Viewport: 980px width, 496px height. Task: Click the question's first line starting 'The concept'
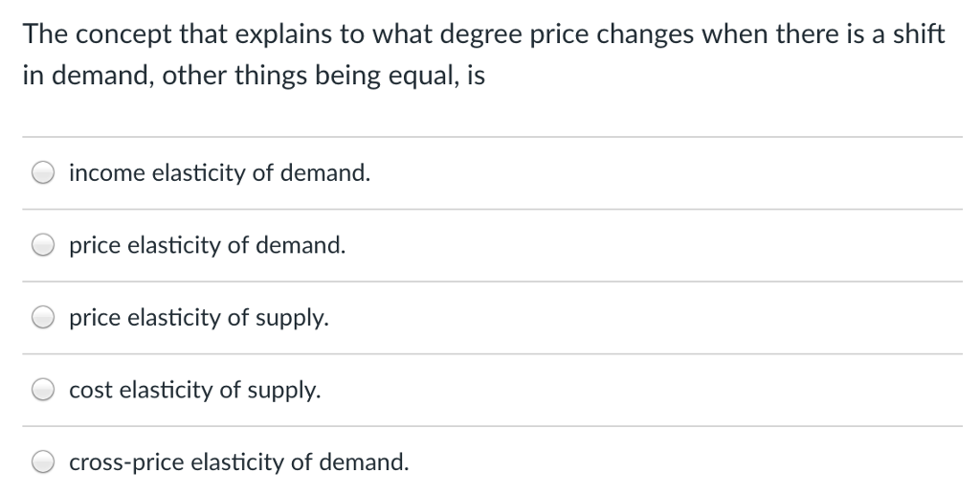click(483, 34)
